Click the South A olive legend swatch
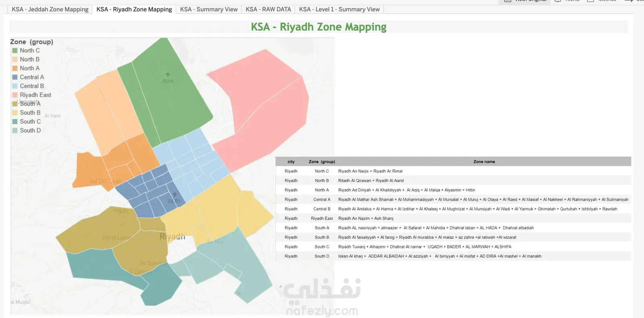 [x=15, y=104]
